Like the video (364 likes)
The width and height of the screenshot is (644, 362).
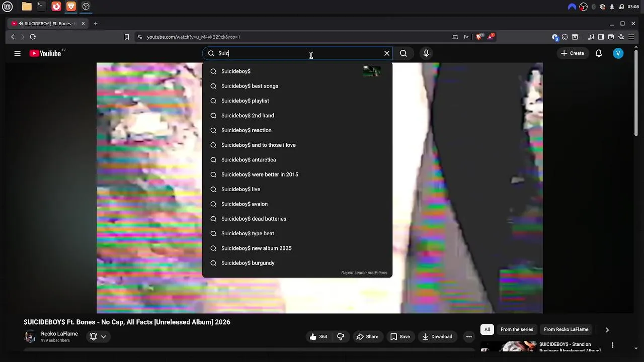point(318,337)
